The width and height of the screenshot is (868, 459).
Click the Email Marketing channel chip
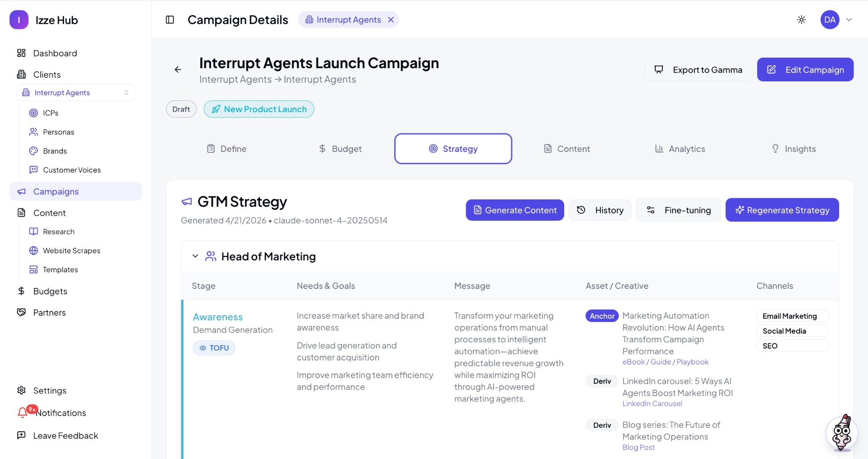coord(793,316)
